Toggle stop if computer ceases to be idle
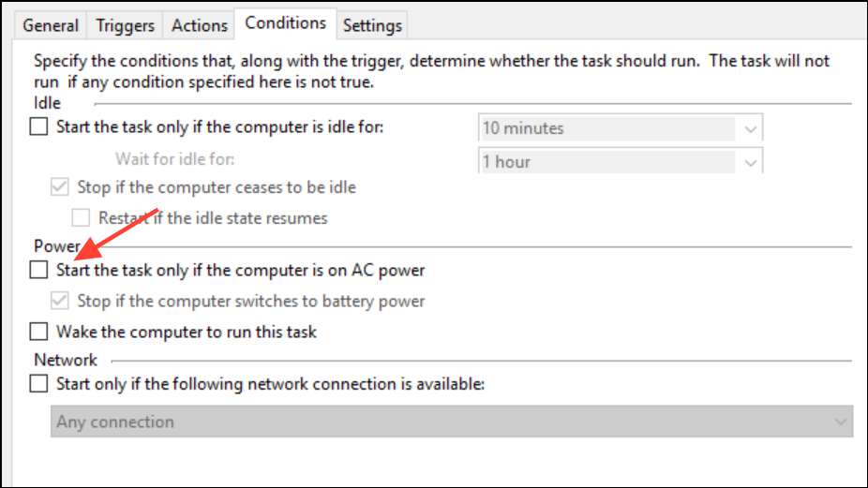868x488 pixels. coord(61,187)
